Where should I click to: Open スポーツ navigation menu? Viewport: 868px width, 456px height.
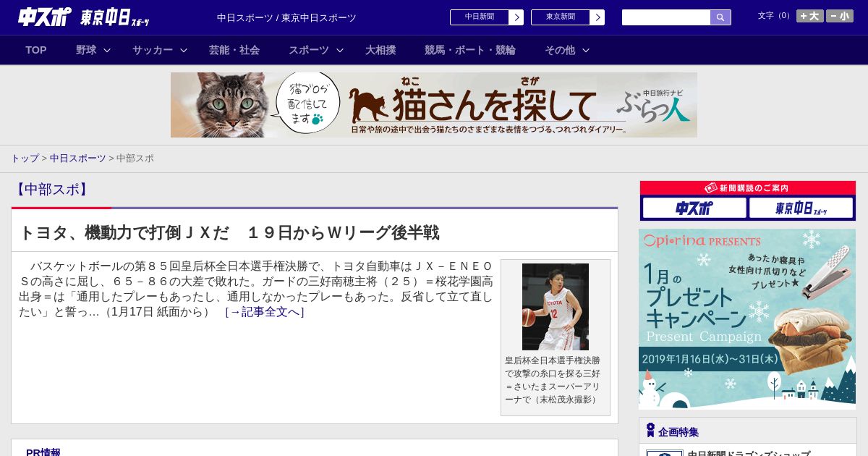click(x=309, y=50)
